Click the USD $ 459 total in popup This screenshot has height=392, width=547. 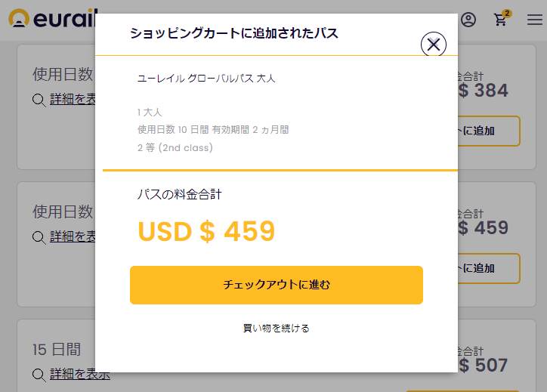(206, 231)
